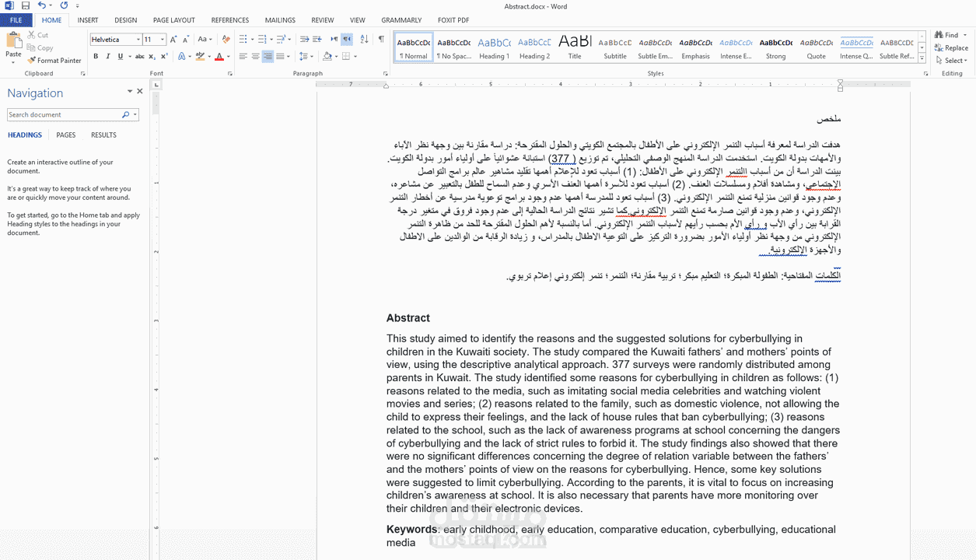Open the FILE tab
976x560 pixels.
point(16,20)
